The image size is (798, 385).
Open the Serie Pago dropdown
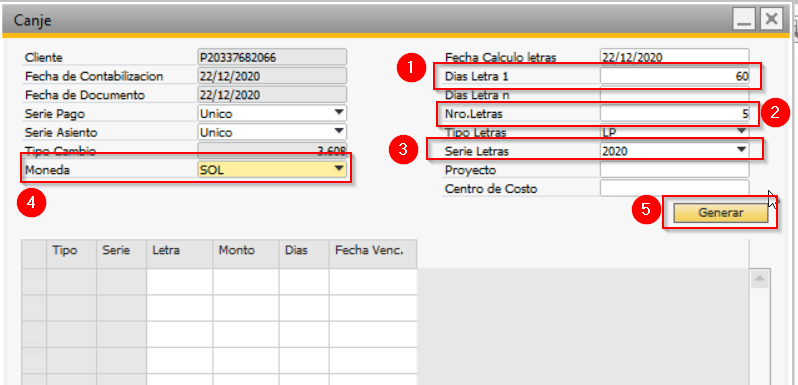pyautogui.click(x=272, y=113)
